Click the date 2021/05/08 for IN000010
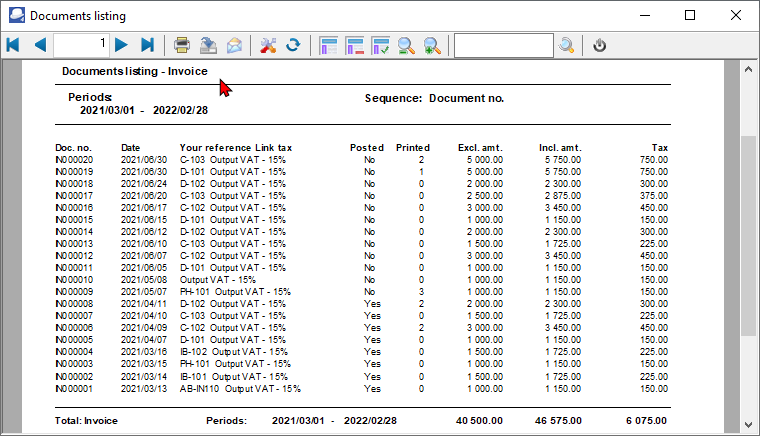The image size is (760, 436). coord(144,280)
